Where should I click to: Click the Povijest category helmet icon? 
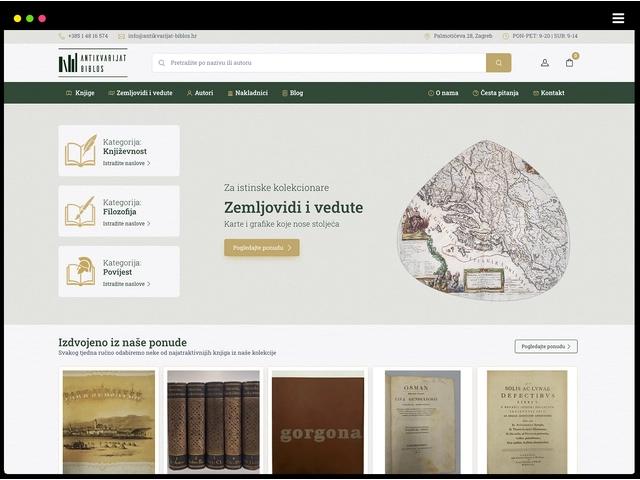tap(80, 271)
